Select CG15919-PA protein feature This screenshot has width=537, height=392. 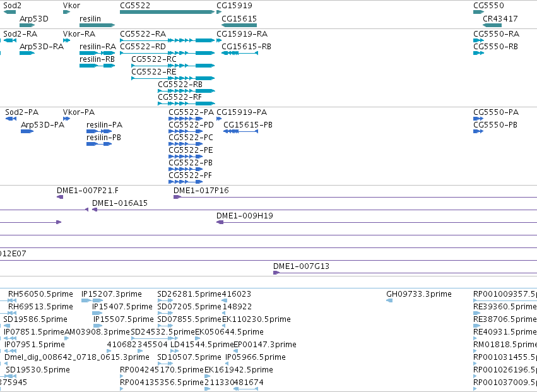(219, 119)
